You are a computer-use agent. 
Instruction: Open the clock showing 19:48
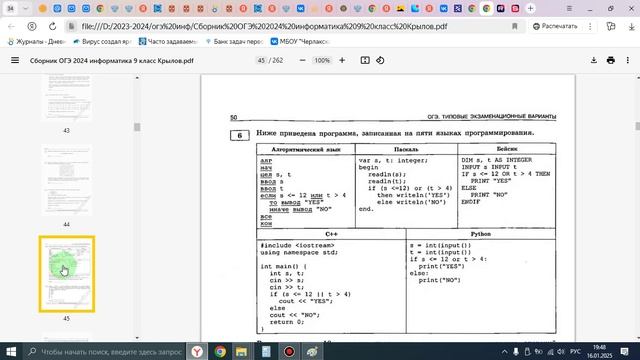[x=600, y=351]
